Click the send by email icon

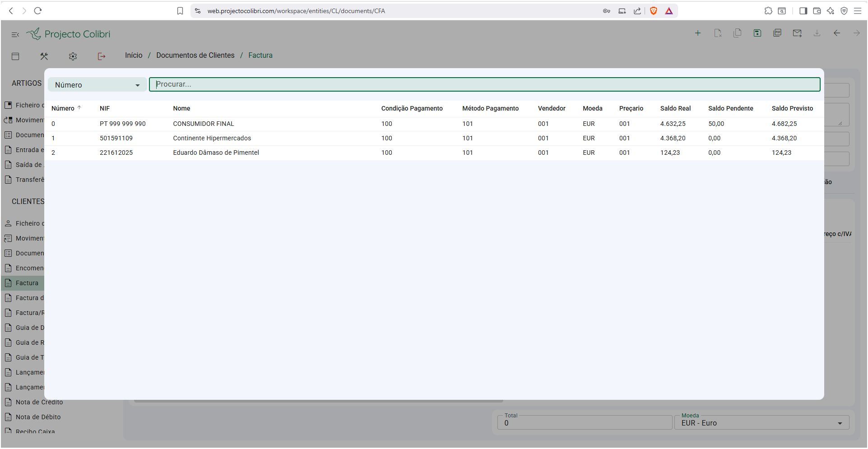coord(797,33)
